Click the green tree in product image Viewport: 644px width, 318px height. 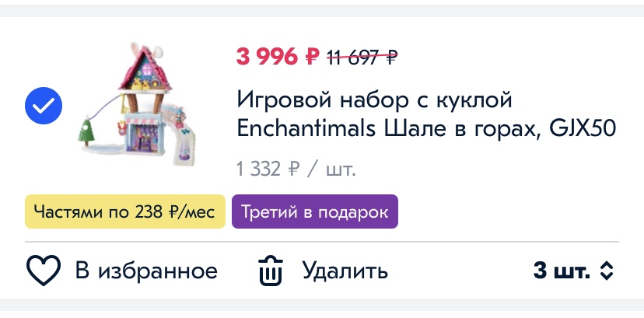(x=86, y=131)
